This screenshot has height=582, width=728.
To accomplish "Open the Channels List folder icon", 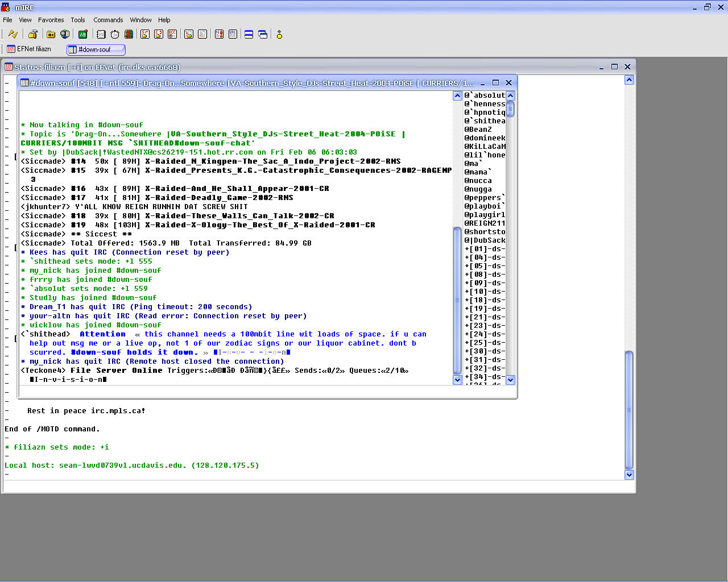I will (x=50, y=34).
